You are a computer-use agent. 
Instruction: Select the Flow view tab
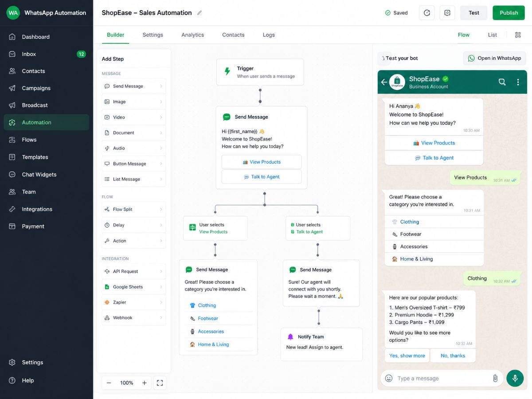tap(464, 35)
